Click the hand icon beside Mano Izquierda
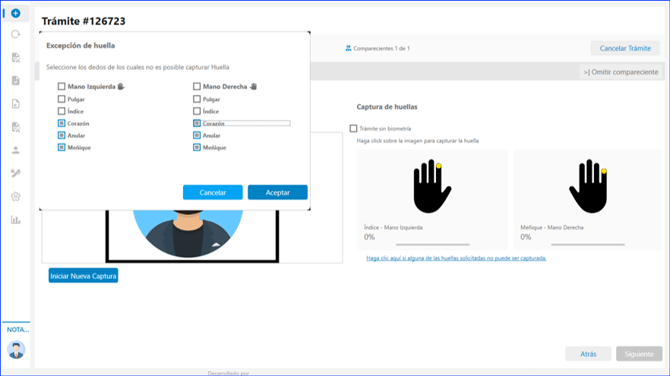The image size is (670, 376). tap(121, 86)
